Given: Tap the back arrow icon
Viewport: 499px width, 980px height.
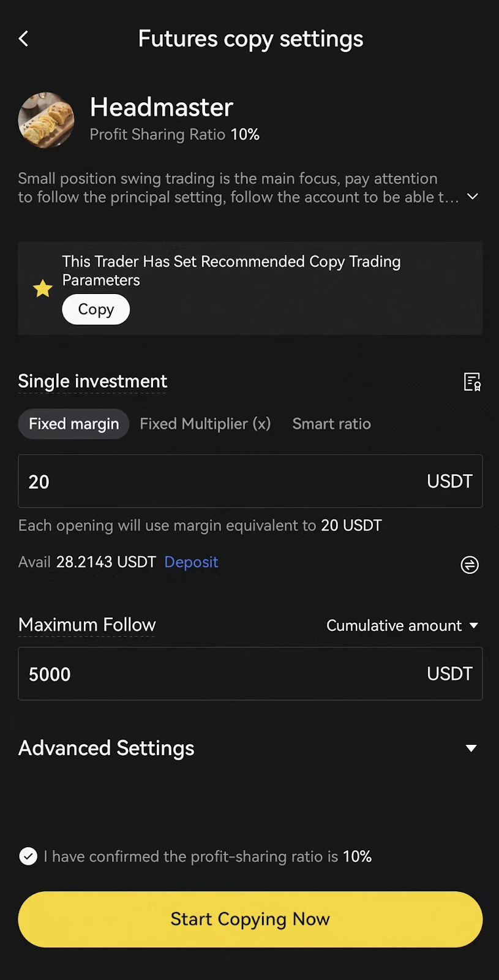Looking at the screenshot, I should (24, 39).
